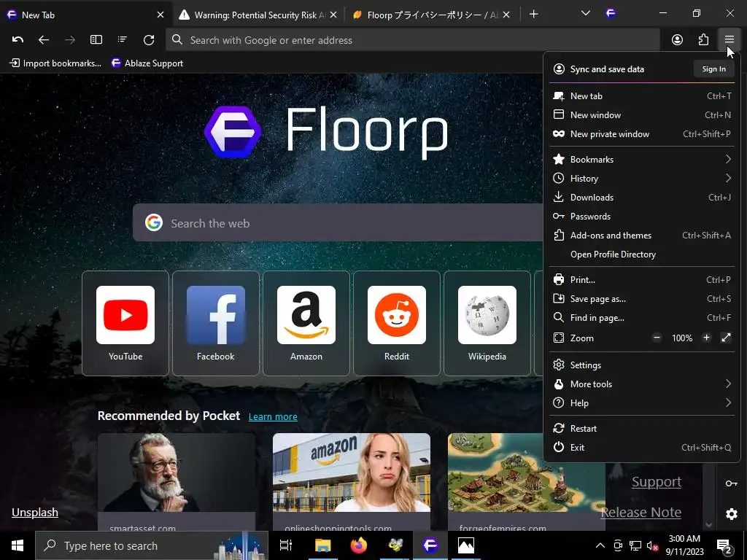Expand History submenu

click(642, 178)
